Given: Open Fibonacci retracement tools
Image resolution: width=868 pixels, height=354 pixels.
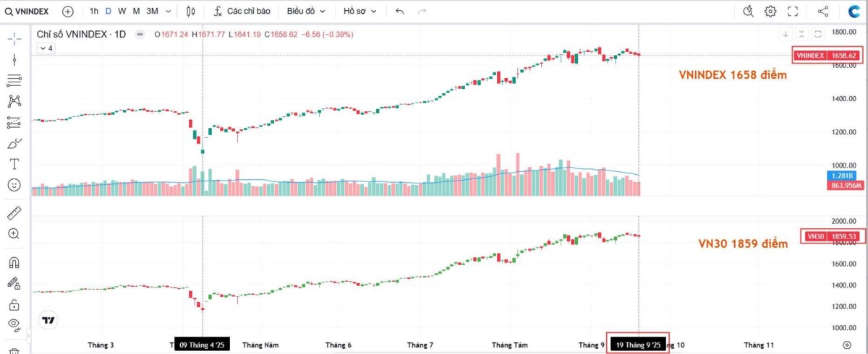Looking at the screenshot, I should [14, 80].
